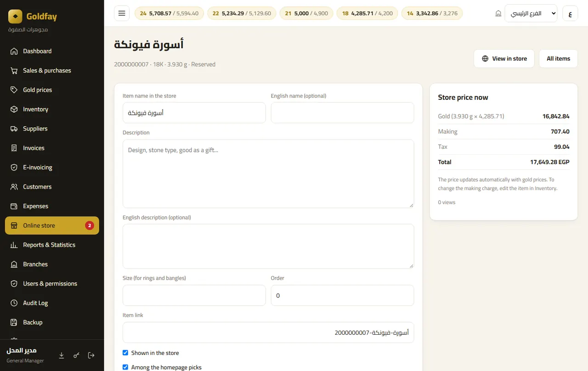This screenshot has height=371, width=588.
Task: Click the item info line 2000000007 · 18K
Action: point(164,65)
